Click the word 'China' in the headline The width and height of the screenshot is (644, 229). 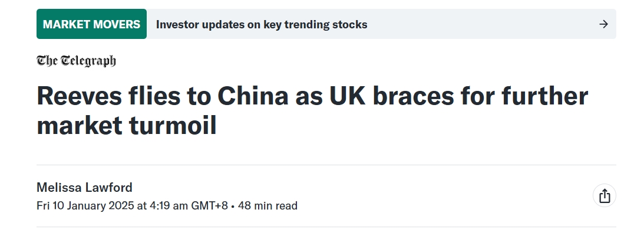(253, 96)
